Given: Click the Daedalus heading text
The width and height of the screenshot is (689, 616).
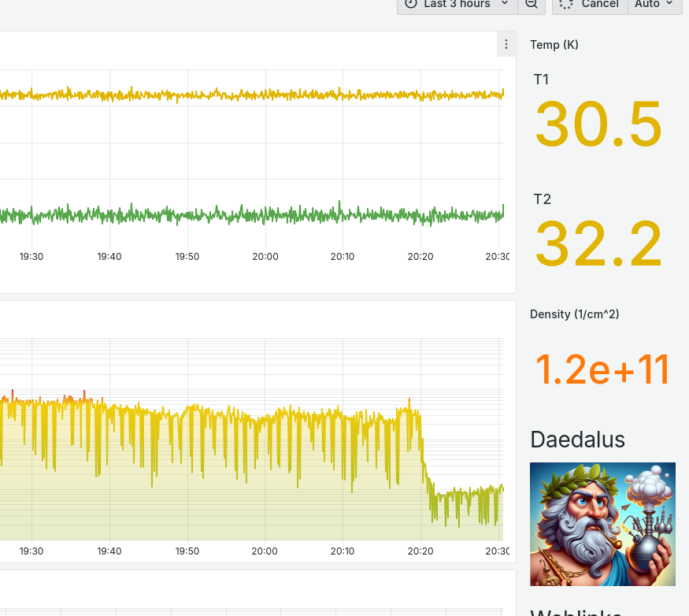Looking at the screenshot, I should pyautogui.click(x=577, y=439).
